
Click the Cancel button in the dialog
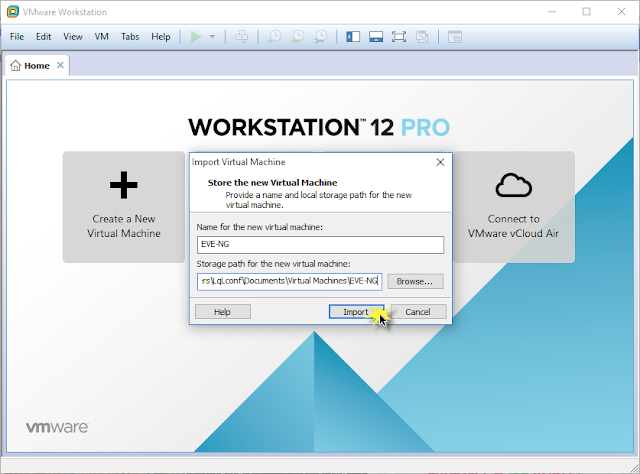pos(418,312)
